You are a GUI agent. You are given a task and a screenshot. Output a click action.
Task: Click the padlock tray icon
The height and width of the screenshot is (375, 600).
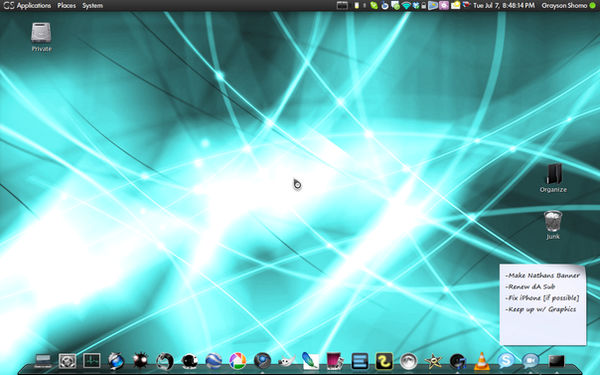[424, 6]
